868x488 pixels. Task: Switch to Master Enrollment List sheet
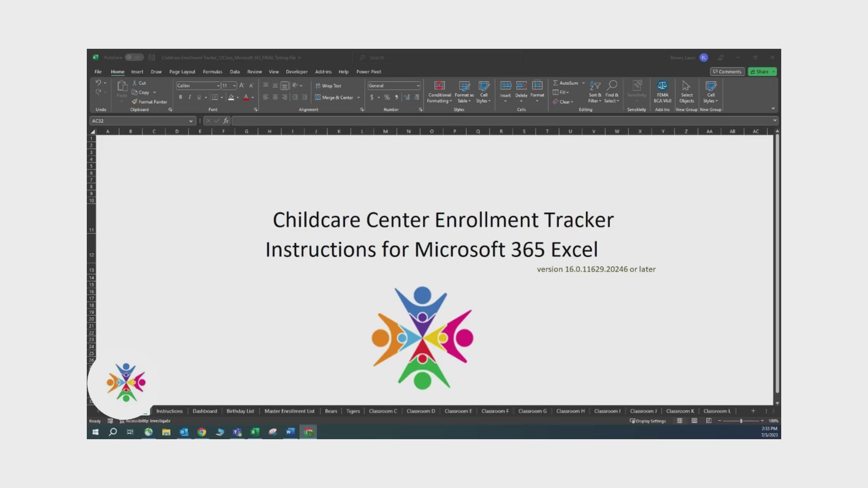(x=289, y=411)
